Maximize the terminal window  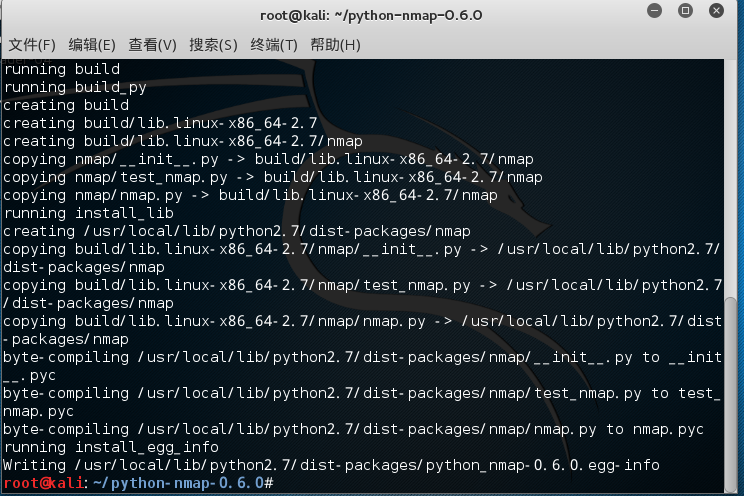pos(685,10)
